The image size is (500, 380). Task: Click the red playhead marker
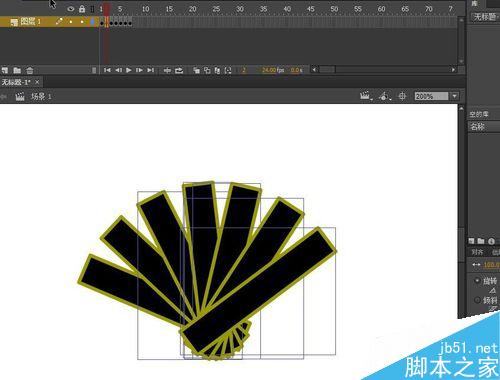coord(107,9)
